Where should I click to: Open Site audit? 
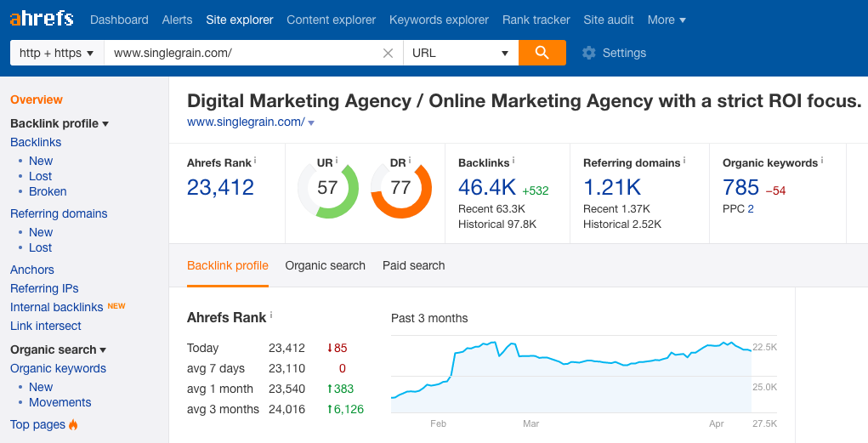[x=609, y=20]
